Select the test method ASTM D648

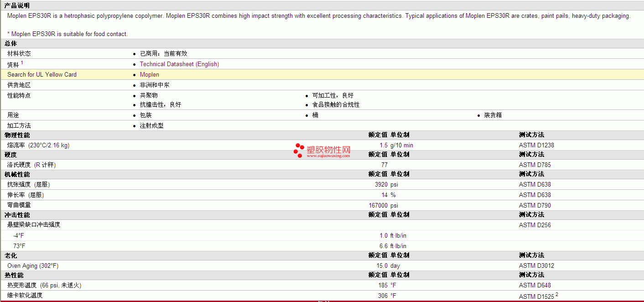(x=535, y=286)
